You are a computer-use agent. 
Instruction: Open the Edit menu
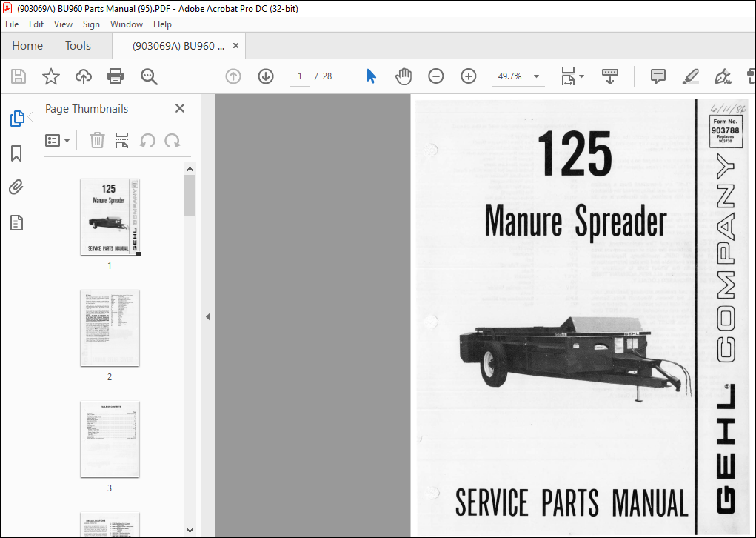click(36, 24)
